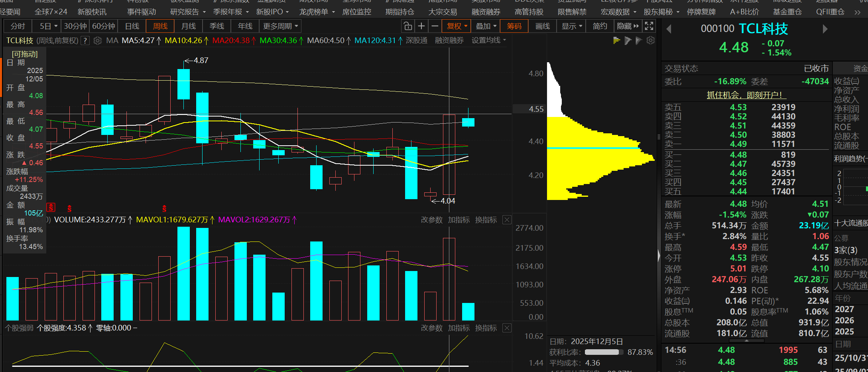The height and width of the screenshot is (372, 868).
Task: Zoom out the chart with the minus icon
Action: pos(435,26)
